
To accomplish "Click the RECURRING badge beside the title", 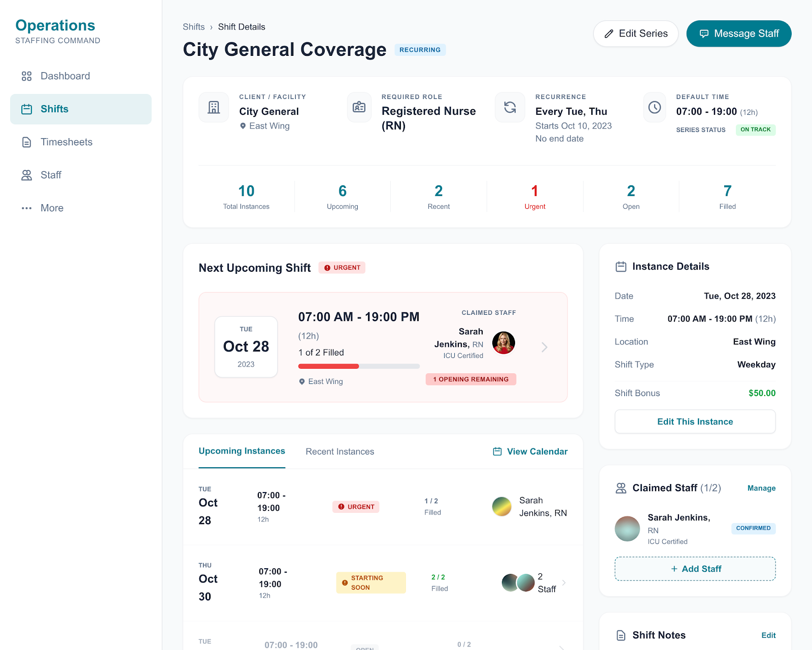I will click(420, 50).
